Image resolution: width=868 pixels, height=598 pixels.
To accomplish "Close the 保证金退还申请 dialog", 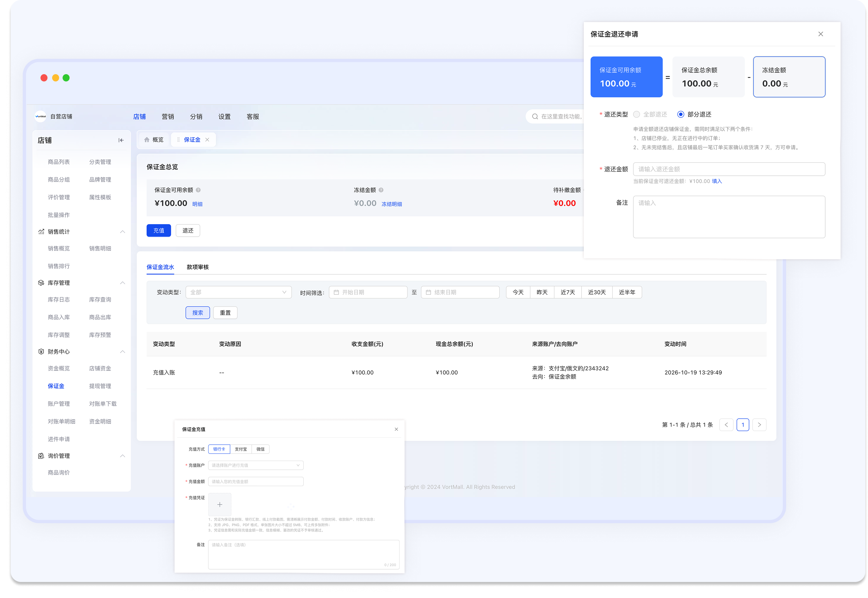I will pos(821,34).
